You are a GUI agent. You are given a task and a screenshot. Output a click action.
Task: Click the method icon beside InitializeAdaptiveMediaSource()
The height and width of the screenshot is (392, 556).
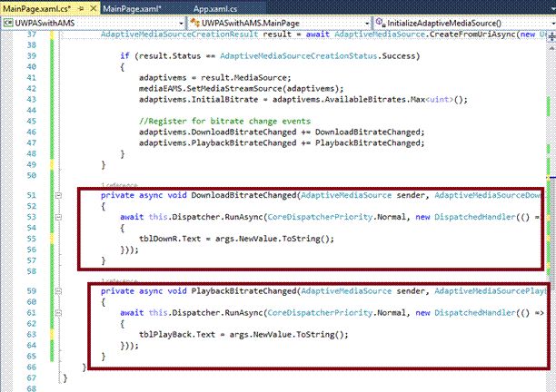(x=380, y=23)
